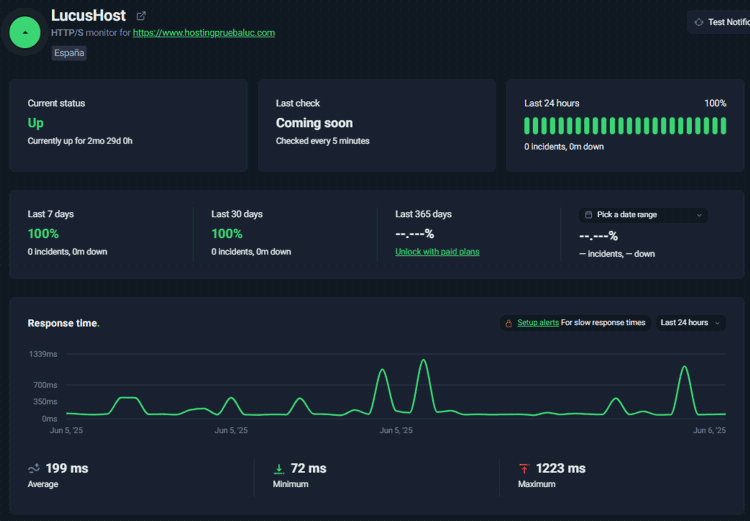The height and width of the screenshot is (521, 750).
Task: Click the highest peak on response chart
Action: [423, 360]
